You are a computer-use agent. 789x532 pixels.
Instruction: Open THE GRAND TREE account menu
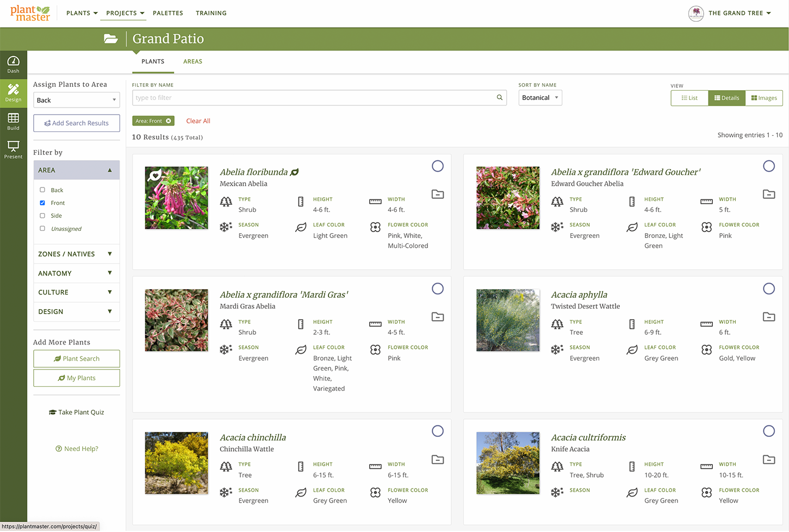tap(740, 13)
